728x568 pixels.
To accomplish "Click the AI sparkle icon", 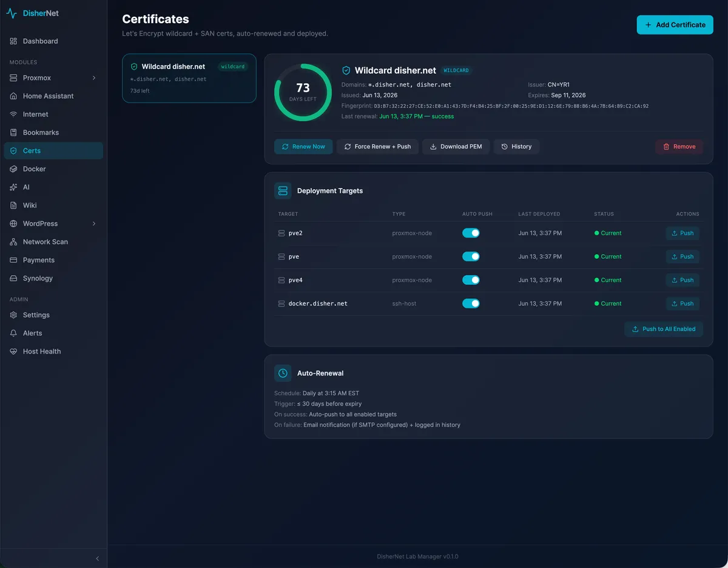I will point(13,187).
